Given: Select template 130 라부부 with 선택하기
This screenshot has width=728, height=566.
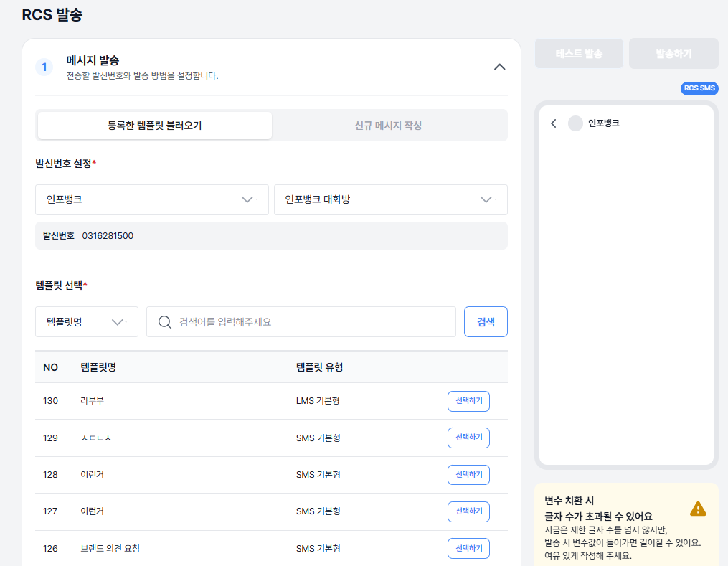Looking at the screenshot, I should pos(468,401).
